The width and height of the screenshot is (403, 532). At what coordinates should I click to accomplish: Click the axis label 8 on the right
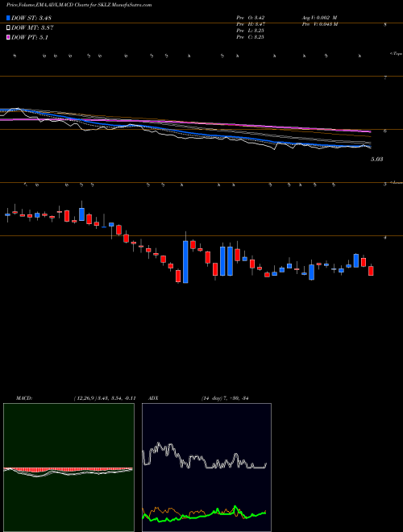[x=385, y=25]
